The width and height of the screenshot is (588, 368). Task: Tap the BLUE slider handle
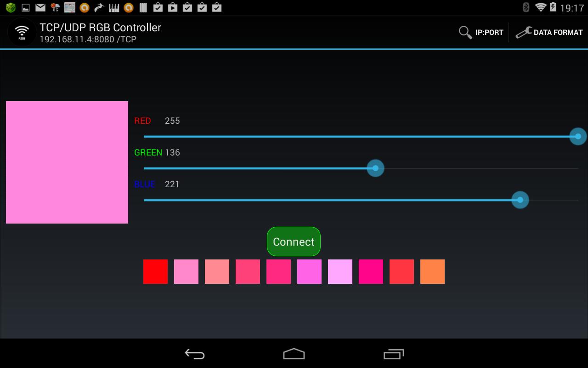pyautogui.click(x=520, y=200)
